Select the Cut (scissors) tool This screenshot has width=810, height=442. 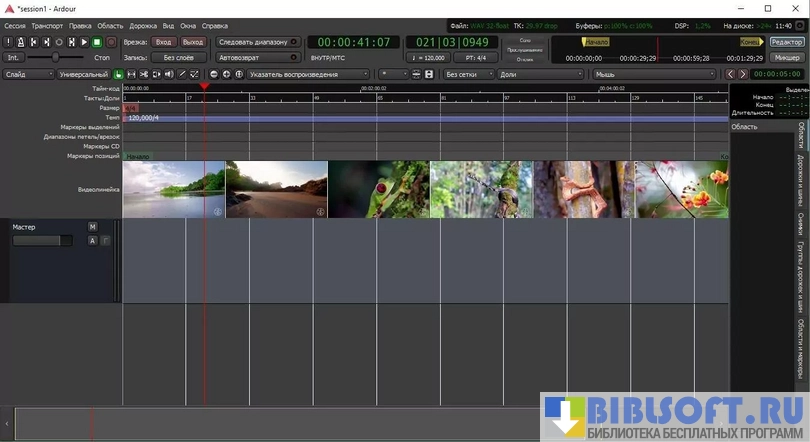coord(144,74)
